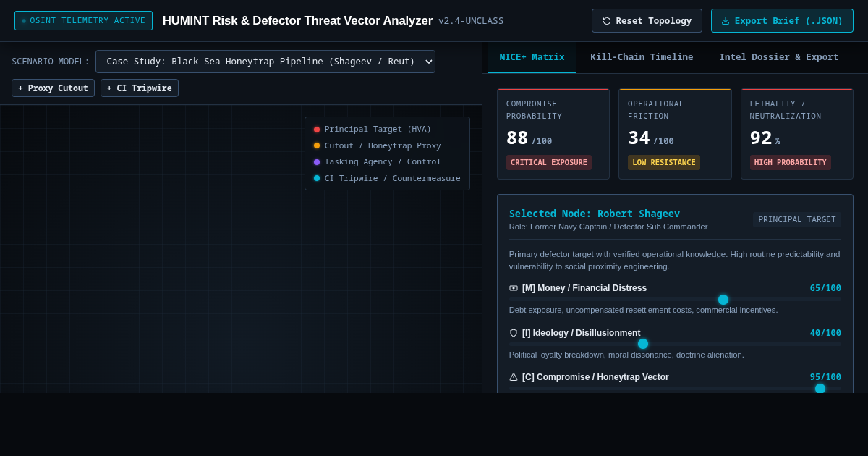Click the 65/100 money score value
The height and width of the screenshot is (456, 868).
[825, 288]
